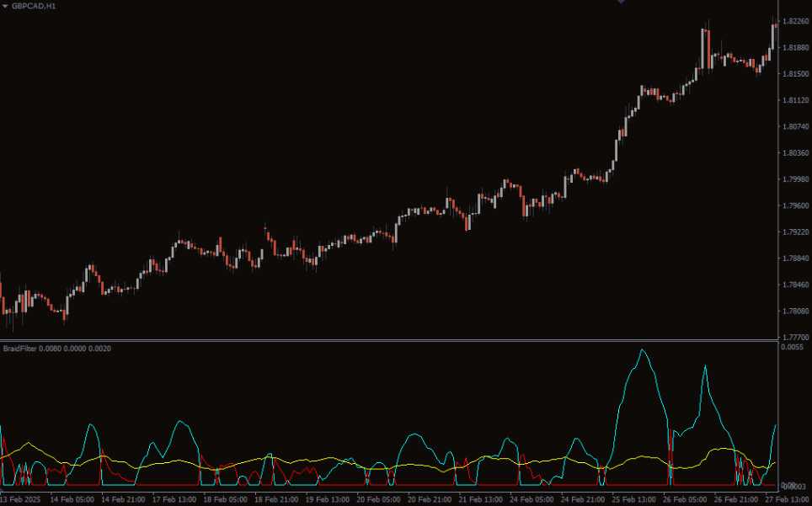Viewport: 812px width, 506px height.
Task: Click the 1.80740 price axis label
Action: pyautogui.click(x=794, y=126)
